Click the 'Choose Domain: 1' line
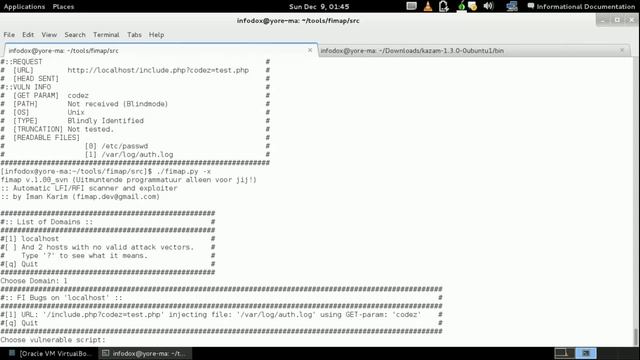Viewport: 640px width, 360px height. point(34,281)
